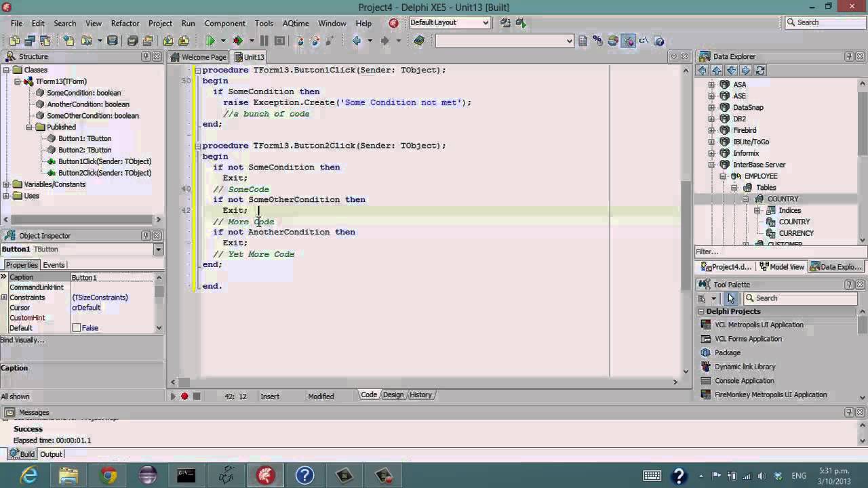Click the View Unit toolbar icon
This screenshot has width=868, height=488.
[14, 41]
